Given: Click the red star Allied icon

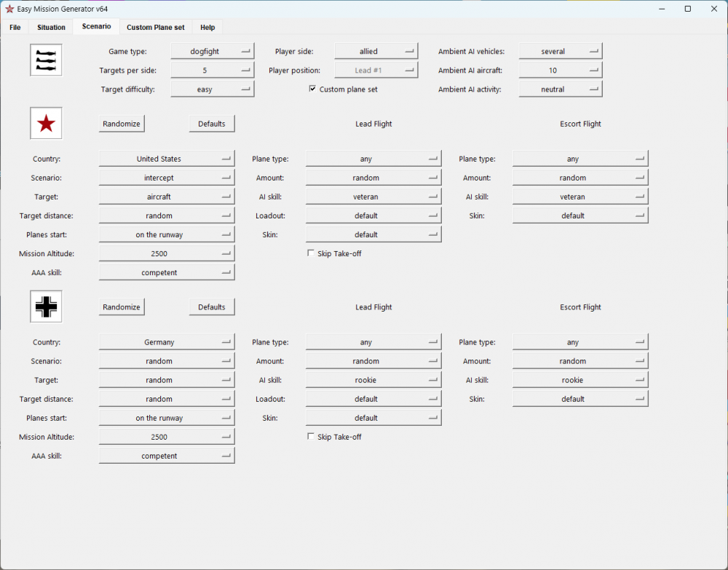Looking at the screenshot, I should 46,124.
